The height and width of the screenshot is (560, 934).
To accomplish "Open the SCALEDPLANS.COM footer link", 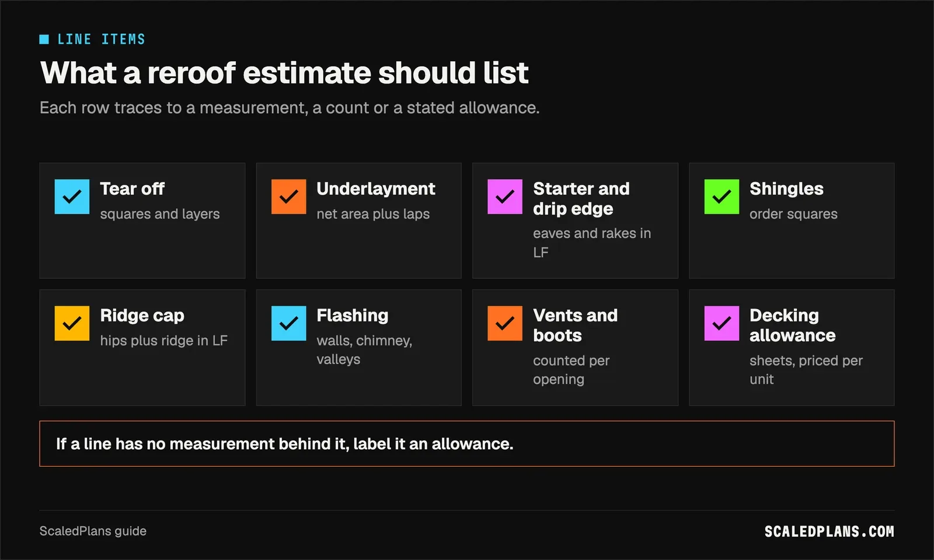I will (x=830, y=531).
